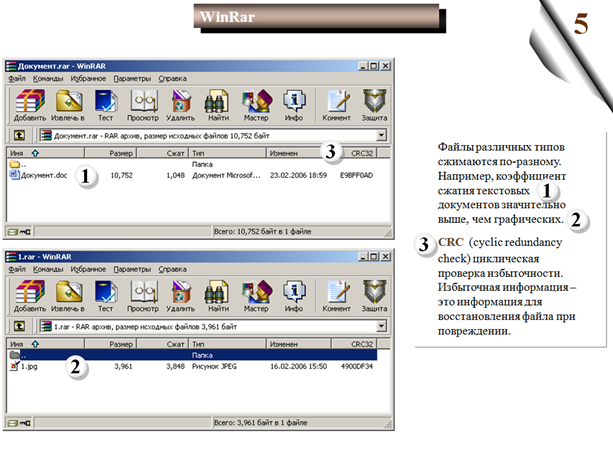
Task: Click Добавить icon in 1.rar window
Action: (30, 296)
